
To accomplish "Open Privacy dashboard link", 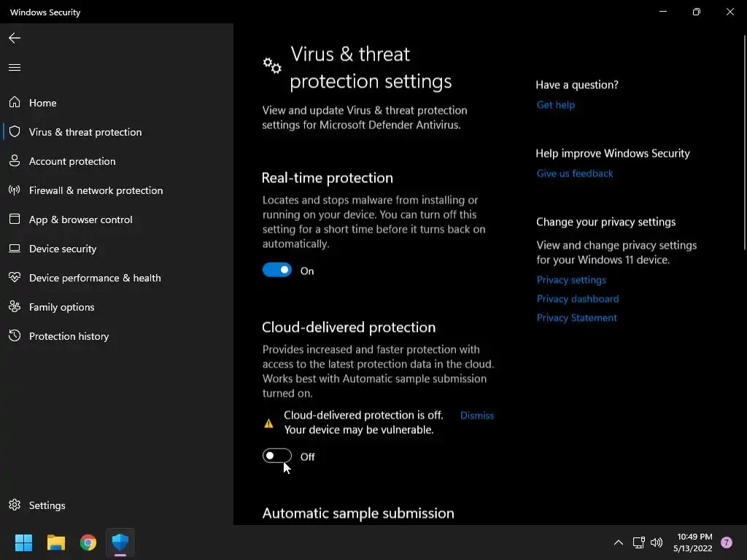I will coord(578,299).
